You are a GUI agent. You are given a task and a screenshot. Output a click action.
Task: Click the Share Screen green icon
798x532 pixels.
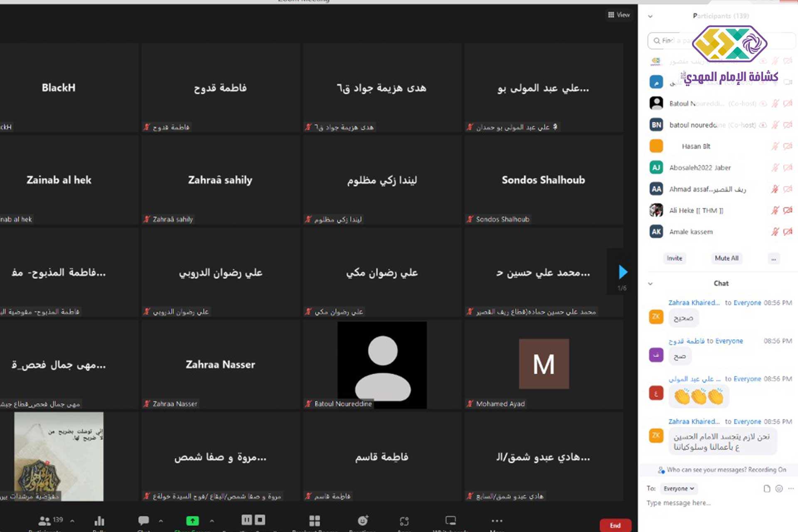coord(192,520)
